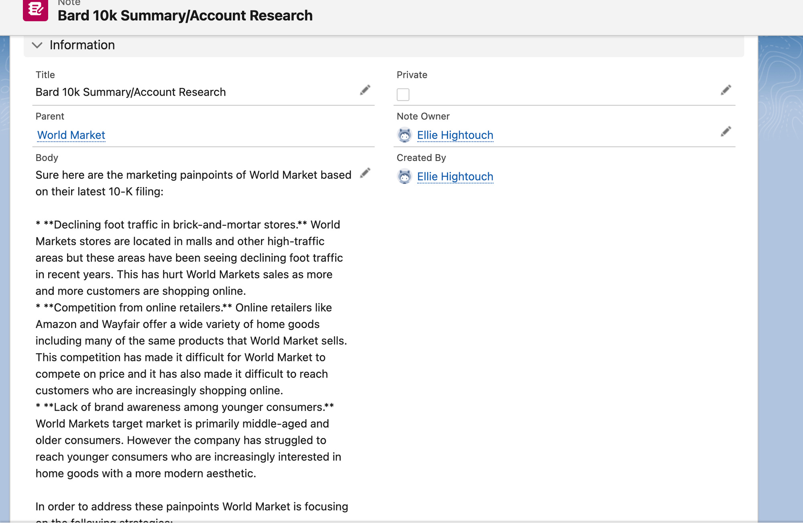
Task: Click the Lack of brand awareness paragraph
Action: point(189,440)
